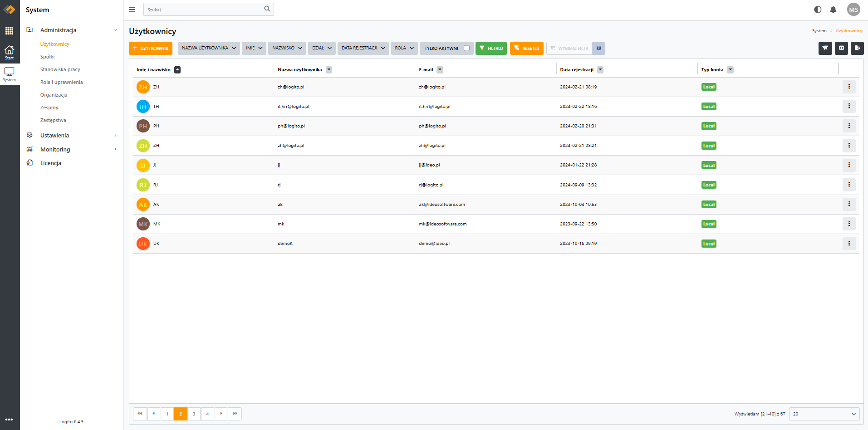Open Rola filter dropdown
868x430 pixels.
(404, 48)
